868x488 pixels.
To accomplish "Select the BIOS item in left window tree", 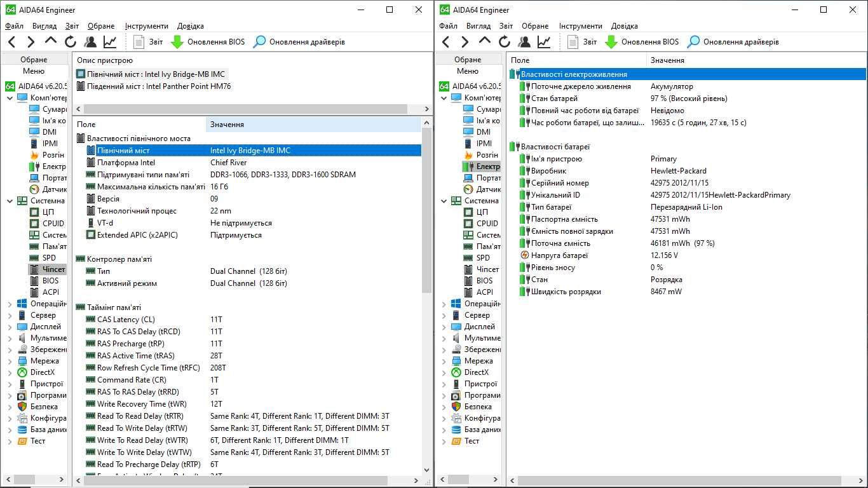I will [x=44, y=280].
